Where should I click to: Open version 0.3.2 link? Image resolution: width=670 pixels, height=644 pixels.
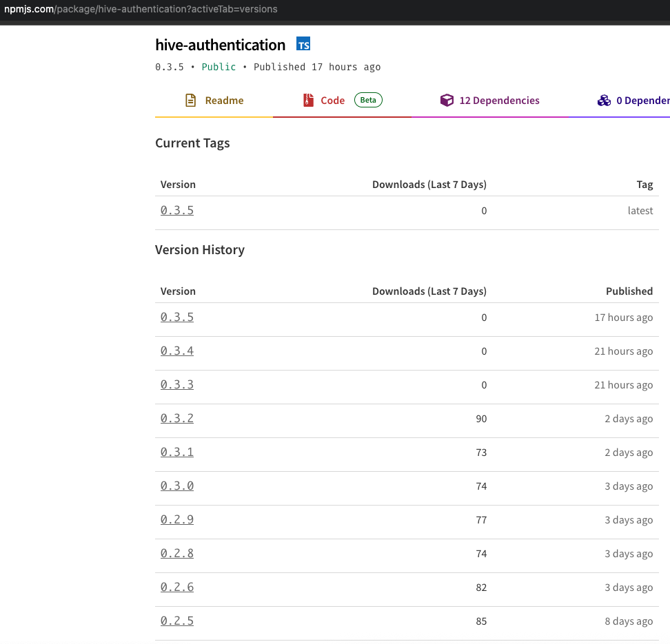coord(177,419)
